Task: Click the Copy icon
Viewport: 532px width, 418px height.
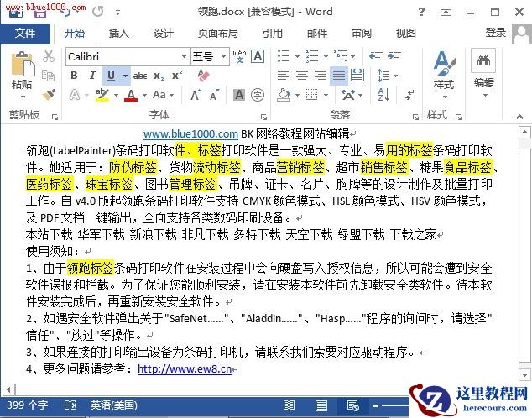Action: [x=48, y=76]
